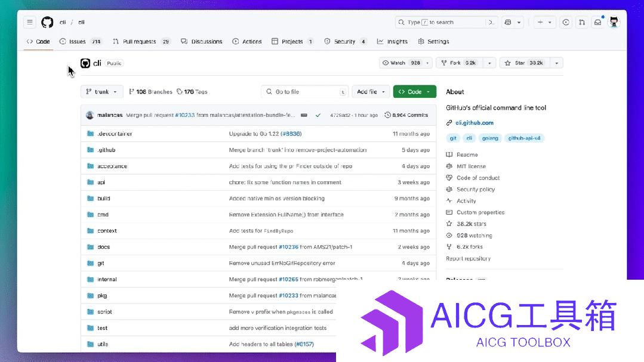The height and width of the screenshot is (362, 644).
Task: Open the user avatar menu
Action: click(x=614, y=22)
